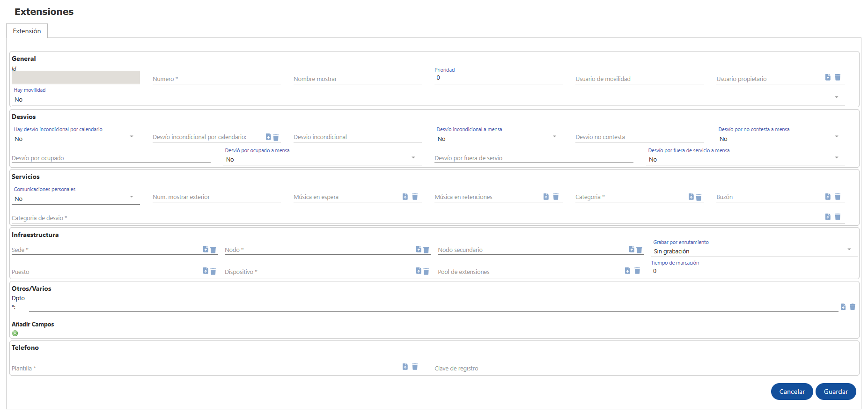Image resolution: width=868 pixels, height=414 pixels.
Task: Delete Desvío incondicional por calendario value
Action: pyautogui.click(x=276, y=138)
